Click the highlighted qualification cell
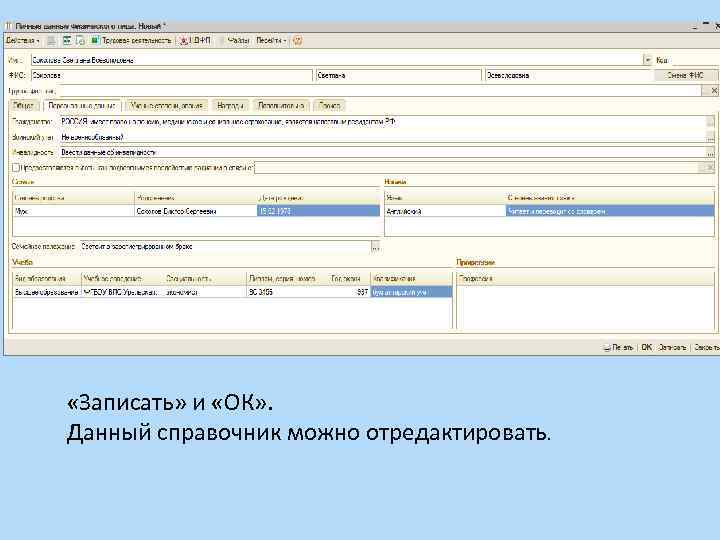 pyautogui.click(x=411, y=292)
